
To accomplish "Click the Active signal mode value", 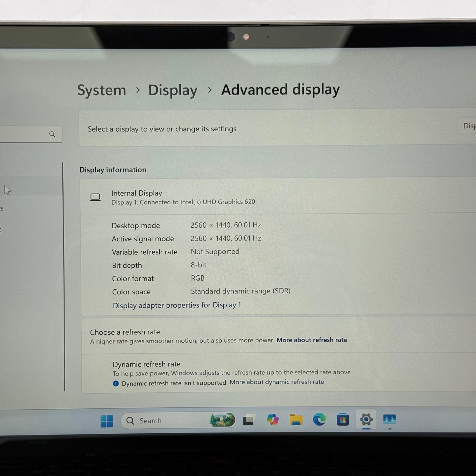I will (226, 238).
